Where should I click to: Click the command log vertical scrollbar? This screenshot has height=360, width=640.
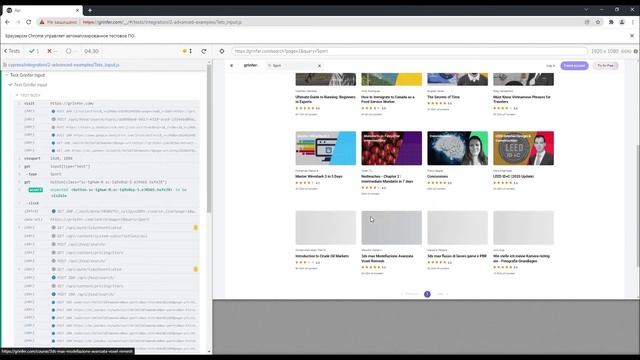pyautogui.click(x=209, y=139)
